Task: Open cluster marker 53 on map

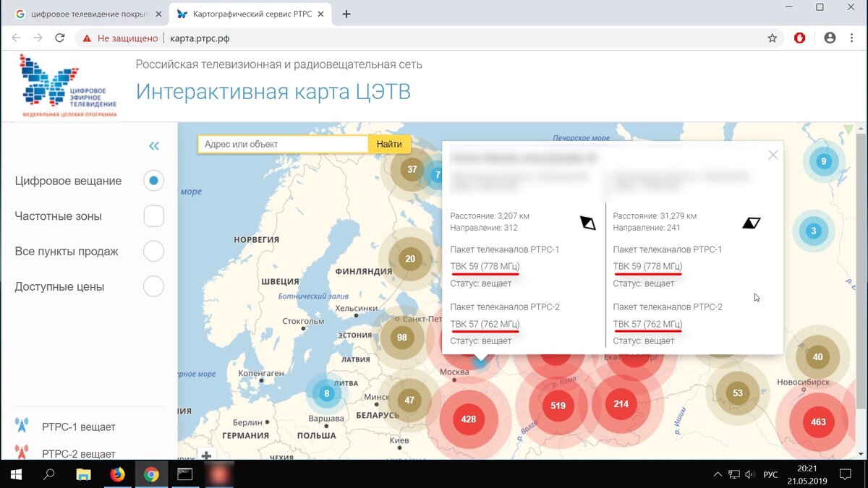Action: (737, 393)
